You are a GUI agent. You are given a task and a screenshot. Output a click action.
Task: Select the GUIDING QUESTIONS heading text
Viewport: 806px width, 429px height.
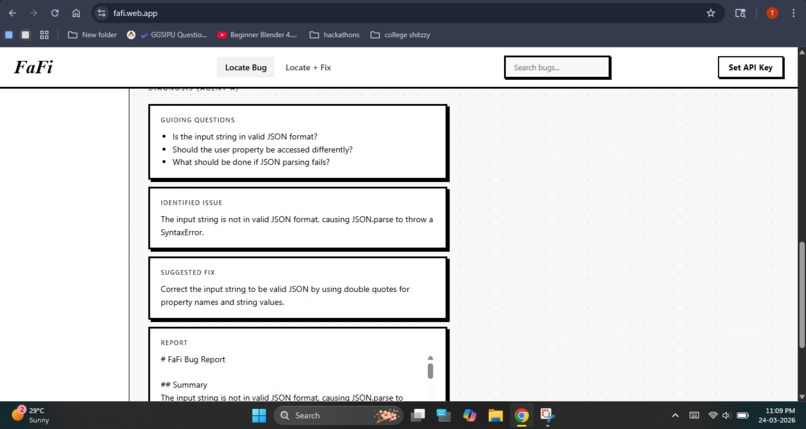coord(197,120)
